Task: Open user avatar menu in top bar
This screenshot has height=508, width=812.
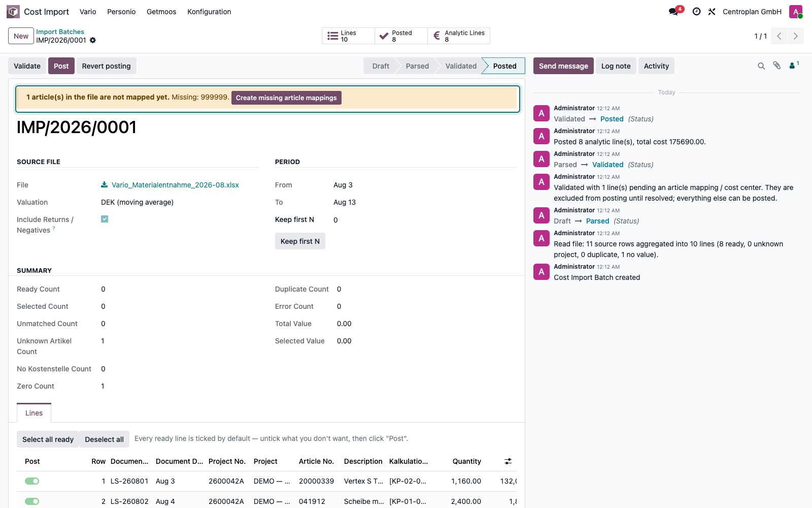Action: point(796,12)
